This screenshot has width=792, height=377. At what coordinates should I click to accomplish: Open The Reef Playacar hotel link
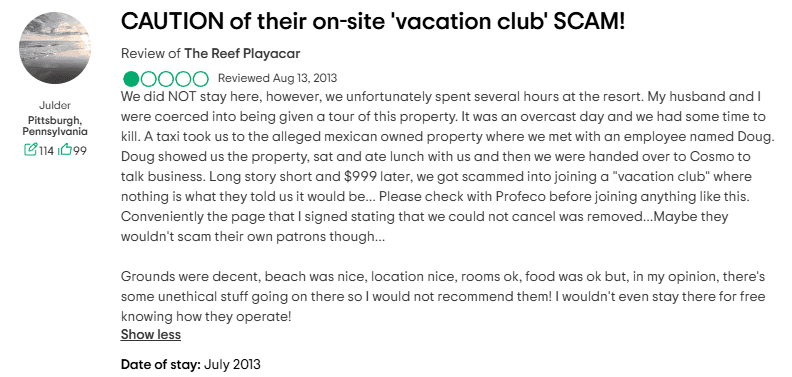[242, 54]
